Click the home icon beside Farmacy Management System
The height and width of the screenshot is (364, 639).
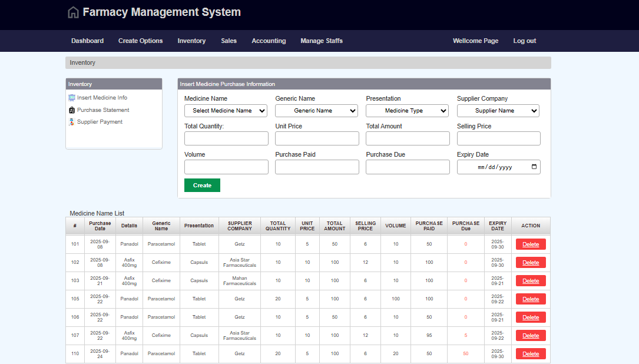73,12
